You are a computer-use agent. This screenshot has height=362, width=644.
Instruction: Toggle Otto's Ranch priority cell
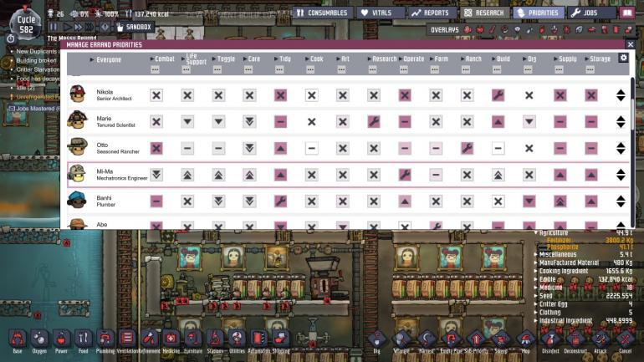click(x=467, y=148)
